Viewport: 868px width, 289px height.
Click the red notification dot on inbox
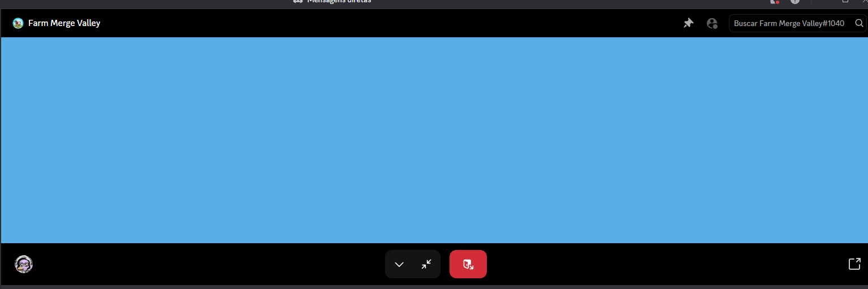778,3
